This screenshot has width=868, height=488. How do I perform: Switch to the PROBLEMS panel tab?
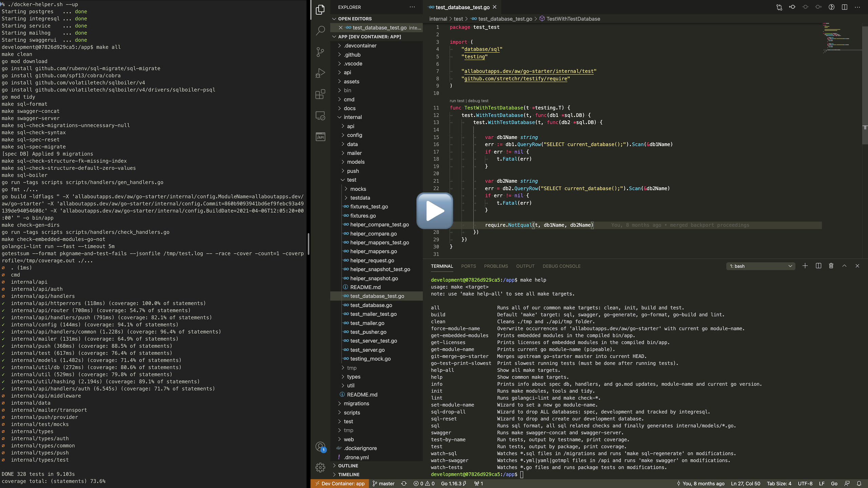[496, 266]
